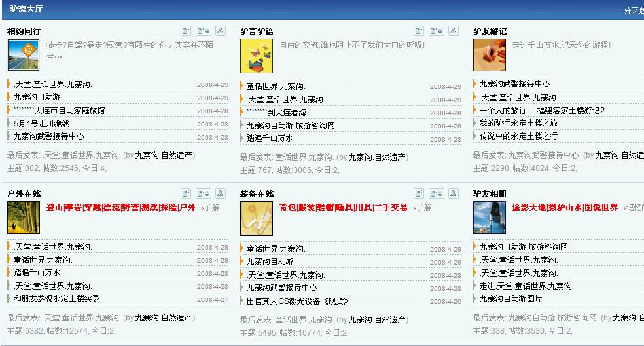The image size is (644, 346).
Task: Open 踏遍千山万水 thread in 户外在线
Action: (x=37, y=273)
